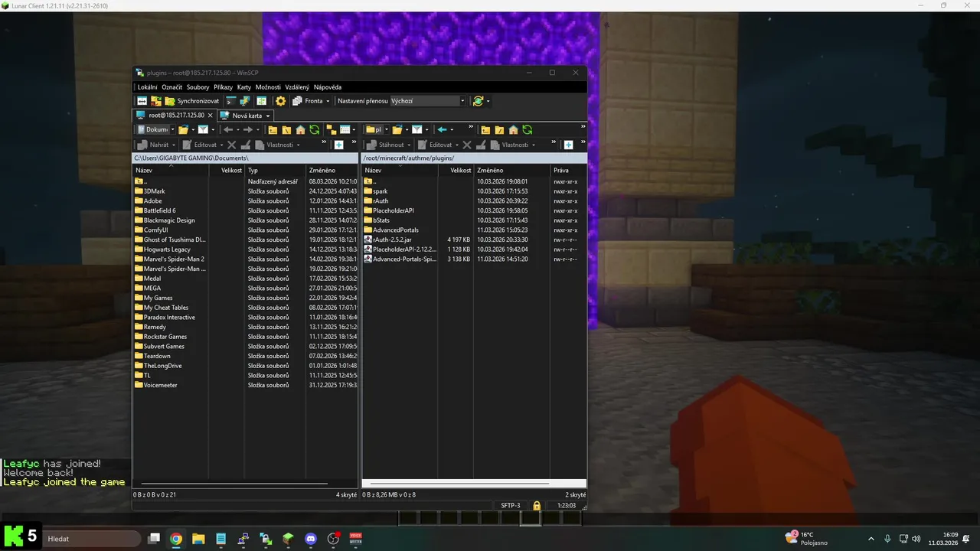This screenshot has width=980, height=551.
Task: Open the remote 'pl' directory dropdown
Action: (387, 129)
